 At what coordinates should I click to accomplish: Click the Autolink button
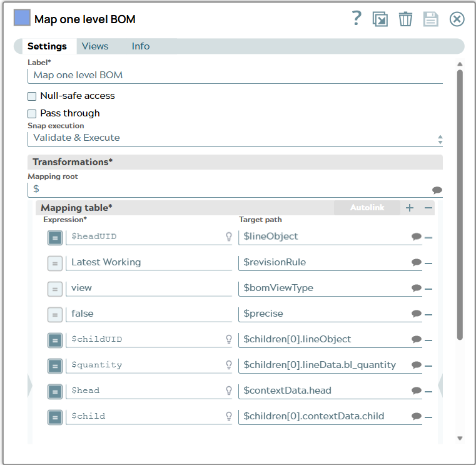point(367,207)
